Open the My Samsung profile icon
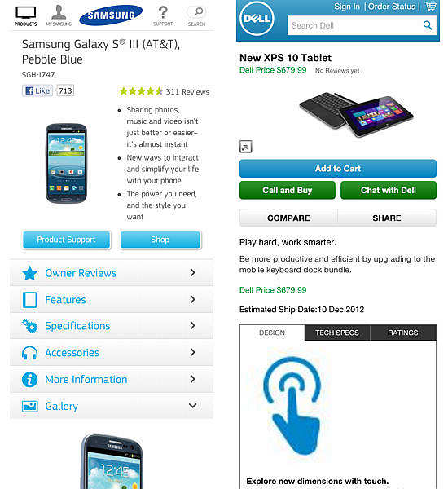The image size is (448, 489). [x=59, y=12]
